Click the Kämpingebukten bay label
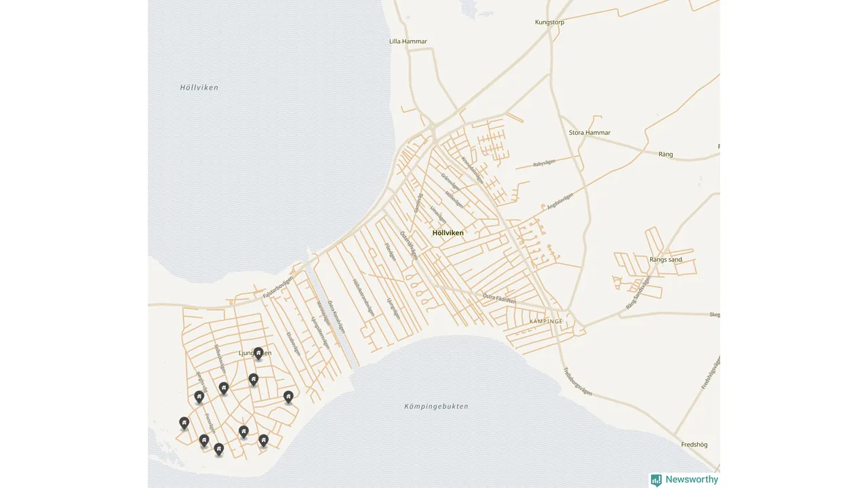This screenshot has height=488, width=868. click(x=436, y=407)
